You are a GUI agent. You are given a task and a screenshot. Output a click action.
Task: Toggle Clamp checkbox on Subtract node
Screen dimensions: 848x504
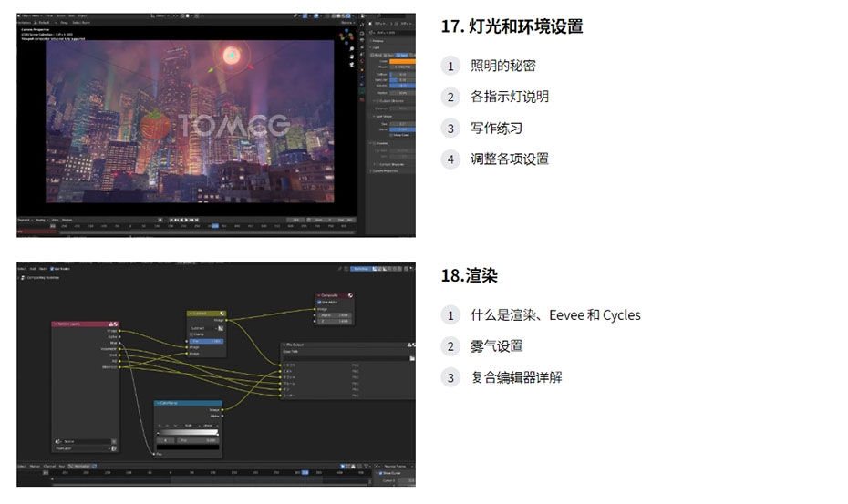[191, 334]
